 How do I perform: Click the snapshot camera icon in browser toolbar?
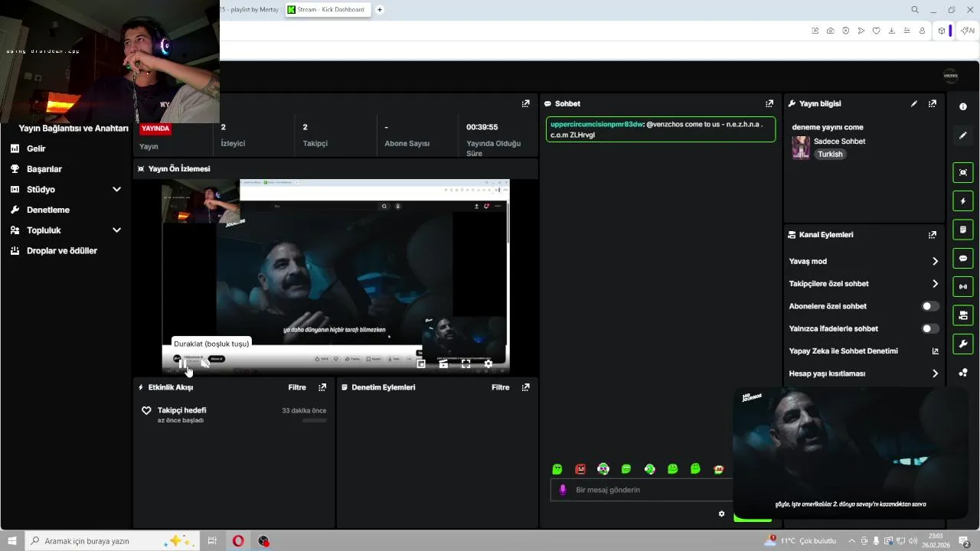[831, 31]
